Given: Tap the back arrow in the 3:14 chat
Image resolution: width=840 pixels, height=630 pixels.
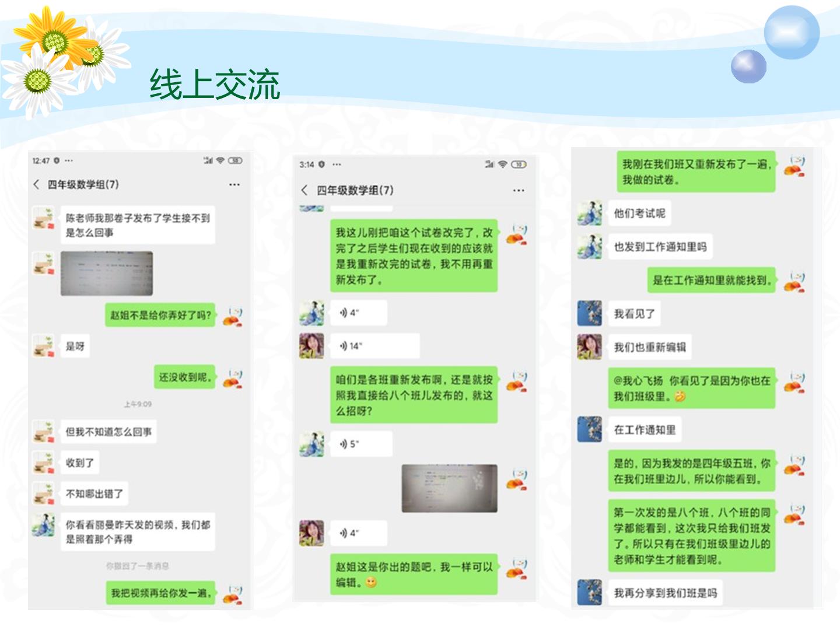Looking at the screenshot, I should [x=304, y=190].
